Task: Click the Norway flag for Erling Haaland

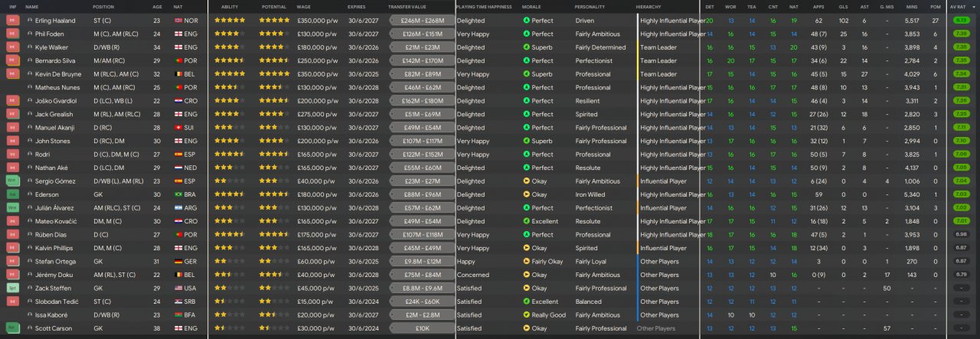Action: 178,21
